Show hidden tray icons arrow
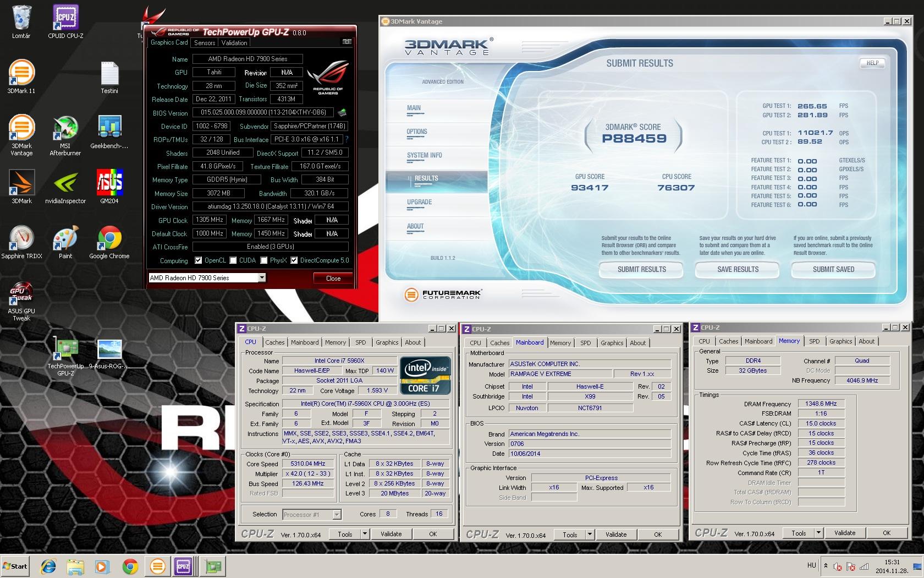Screen dimensions: 924x578 826,565
